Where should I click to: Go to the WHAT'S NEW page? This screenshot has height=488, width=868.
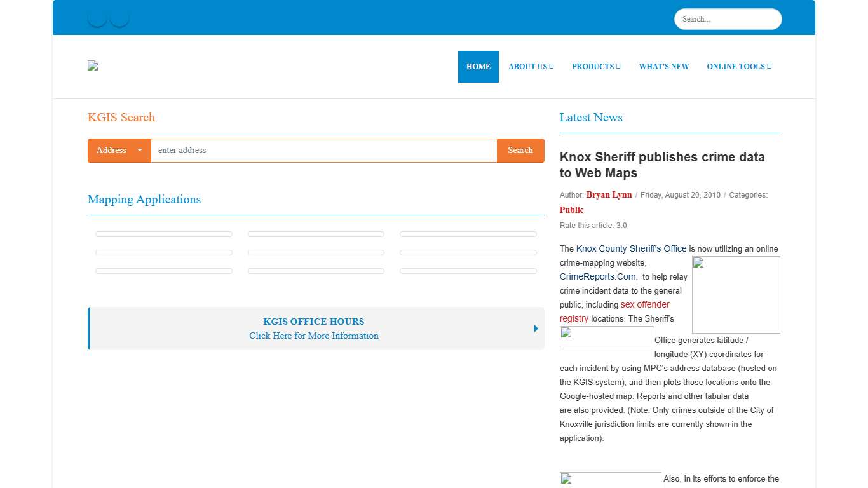coord(663,66)
